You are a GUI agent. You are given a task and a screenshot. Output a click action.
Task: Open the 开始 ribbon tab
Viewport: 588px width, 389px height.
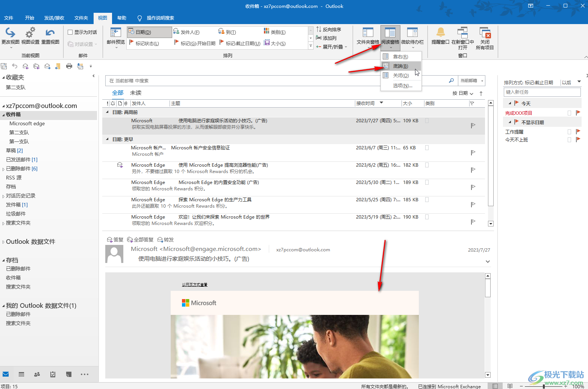coord(30,18)
